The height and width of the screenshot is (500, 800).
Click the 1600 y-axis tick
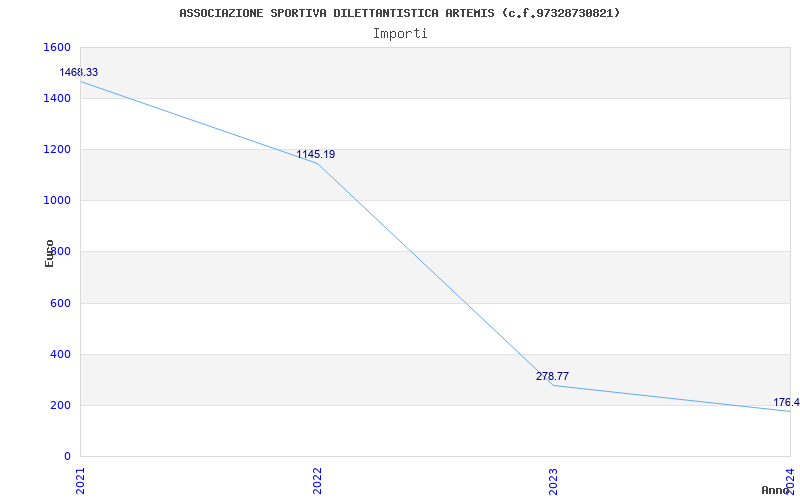57,47
